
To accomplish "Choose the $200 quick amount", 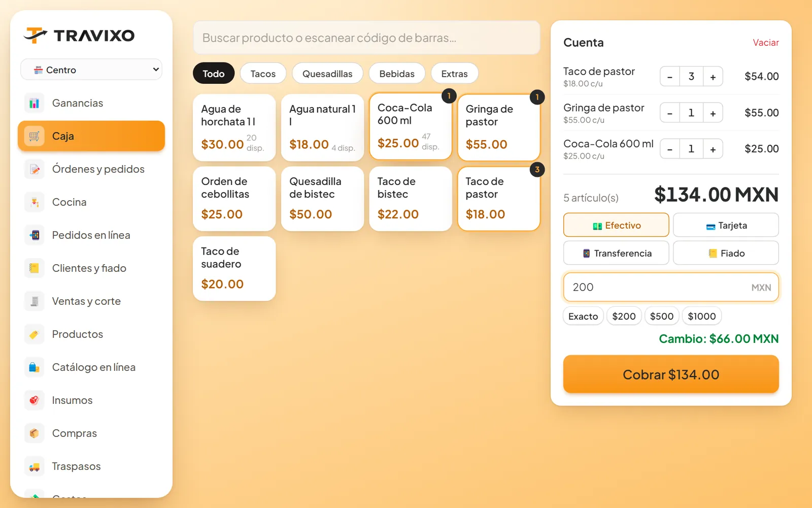I will 624,316.
